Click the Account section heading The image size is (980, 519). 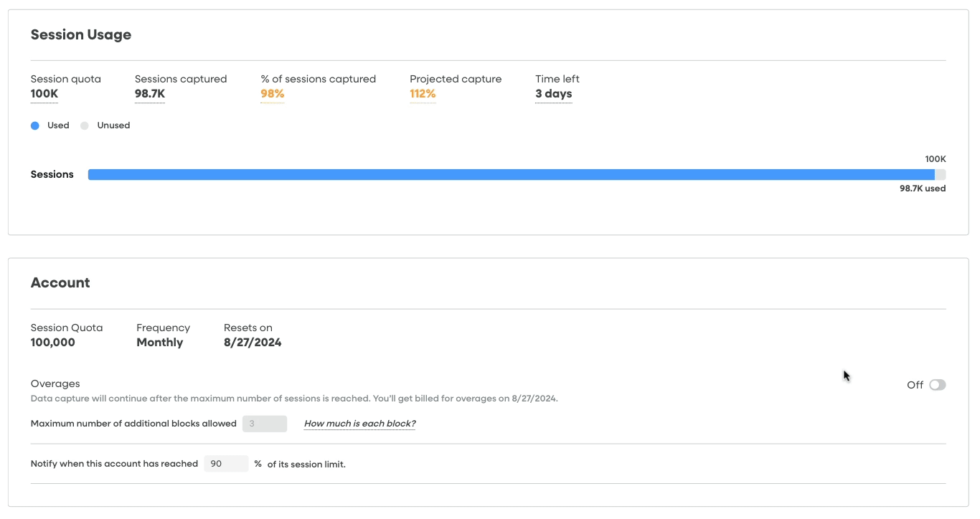(60, 282)
